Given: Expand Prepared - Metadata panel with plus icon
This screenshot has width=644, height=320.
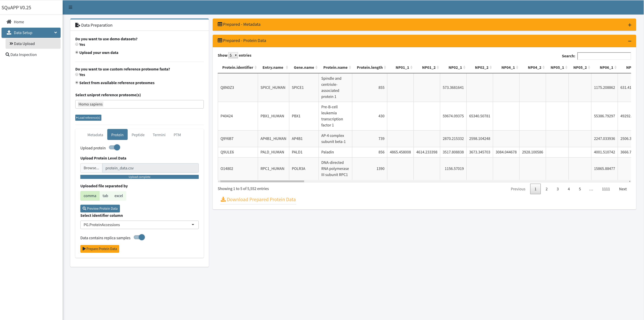Looking at the screenshot, I should click(630, 25).
